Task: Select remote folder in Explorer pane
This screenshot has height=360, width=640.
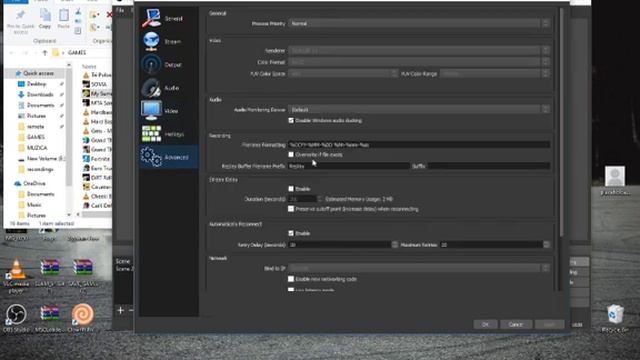Action: click(35, 127)
